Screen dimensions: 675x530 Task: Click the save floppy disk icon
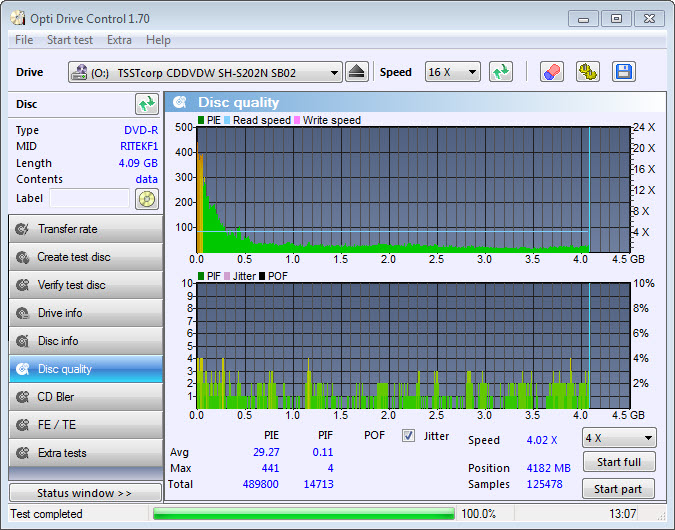coord(623,72)
